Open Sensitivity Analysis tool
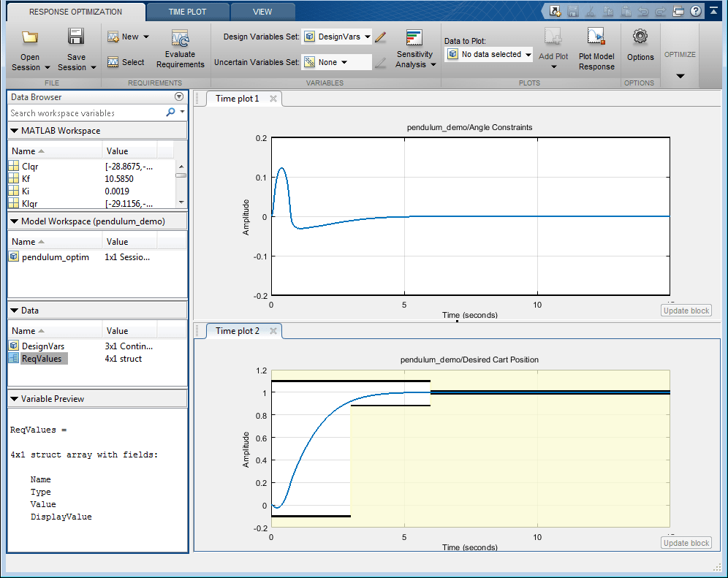The image size is (728, 578). click(x=414, y=39)
